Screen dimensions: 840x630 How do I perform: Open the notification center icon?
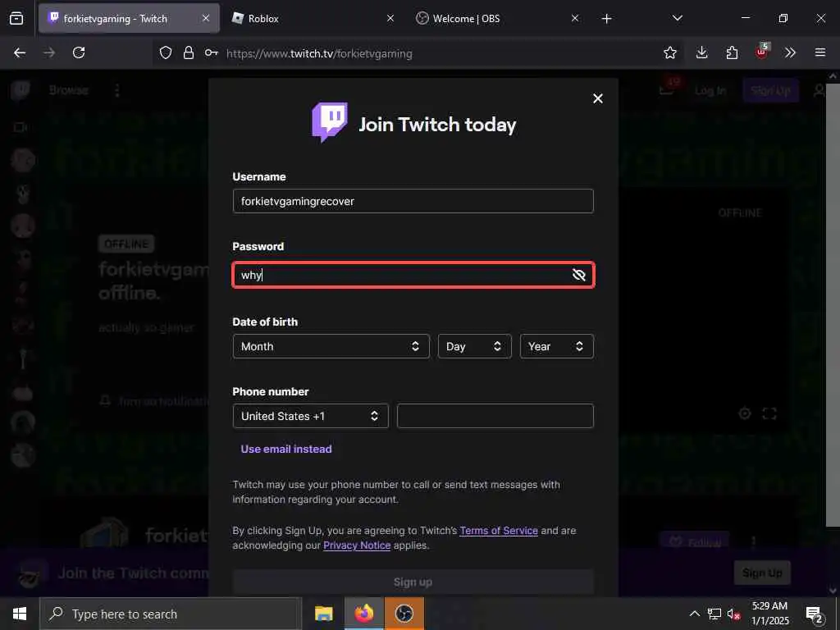click(815, 614)
